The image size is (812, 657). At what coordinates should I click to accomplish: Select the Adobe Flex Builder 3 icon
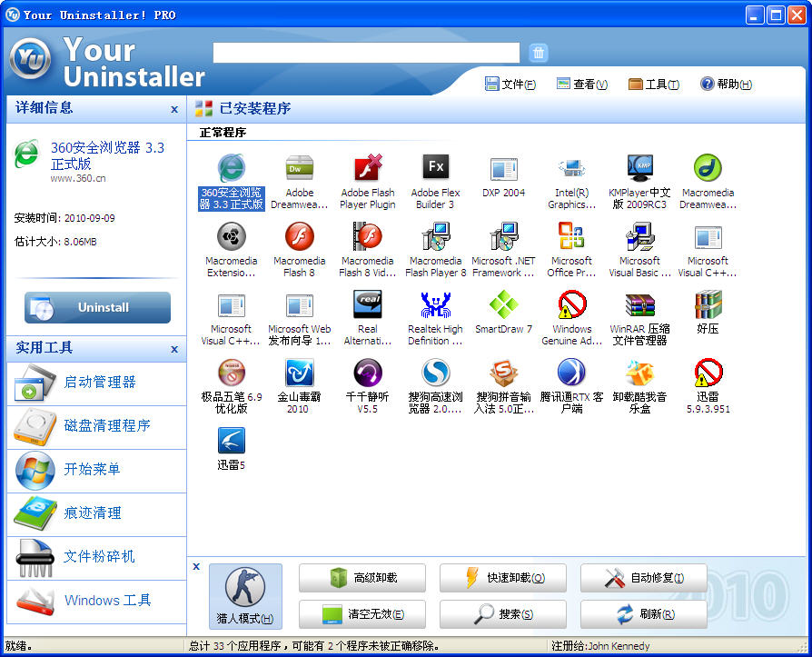[436, 169]
